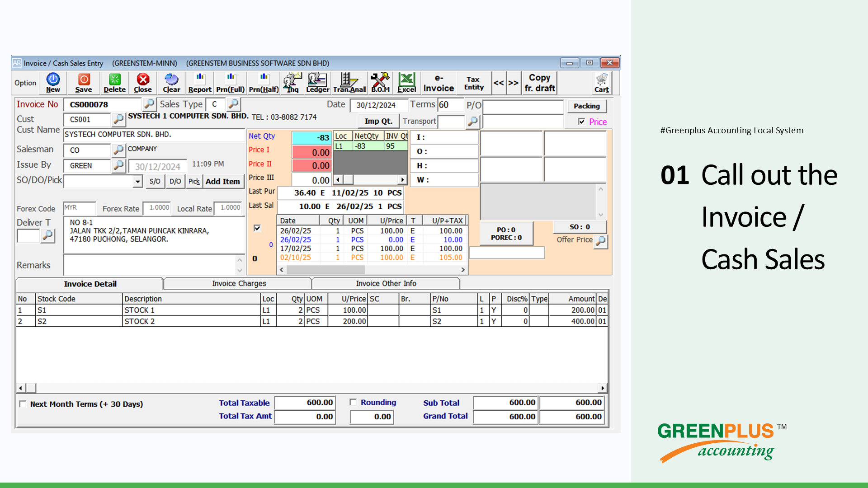This screenshot has height=488, width=868.
Task: Click the S/O button
Action: [155, 181]
